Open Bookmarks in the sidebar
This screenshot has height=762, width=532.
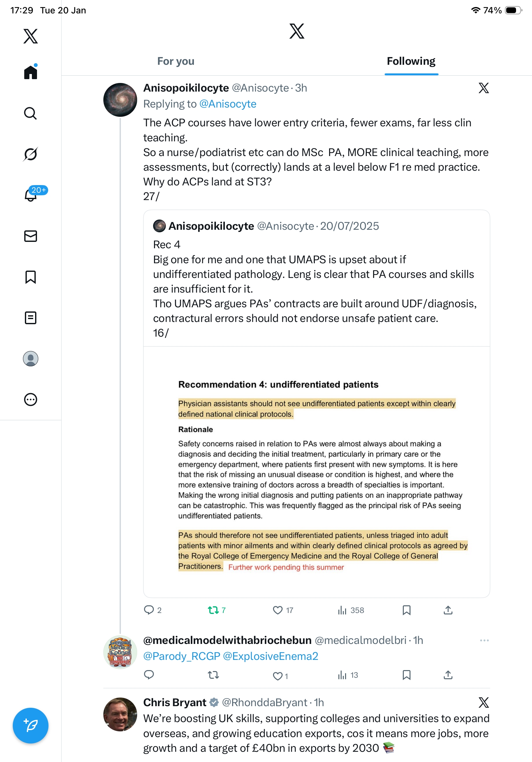pos(31,277)
